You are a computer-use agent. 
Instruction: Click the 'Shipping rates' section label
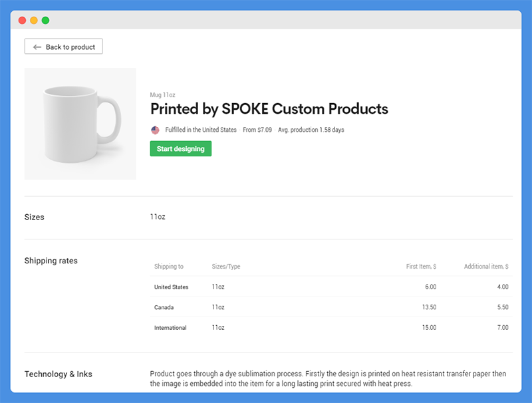click(x=51, y=261)
